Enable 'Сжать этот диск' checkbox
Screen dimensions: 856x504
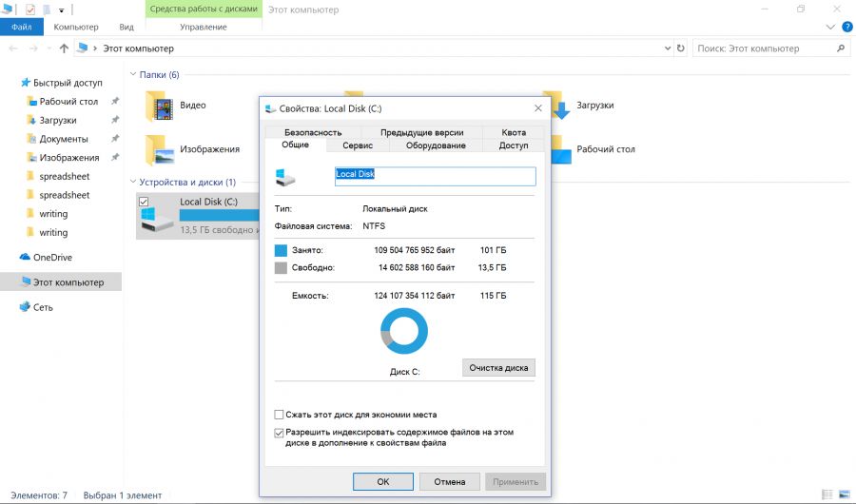pyautogui.click(x=279, y=415)
